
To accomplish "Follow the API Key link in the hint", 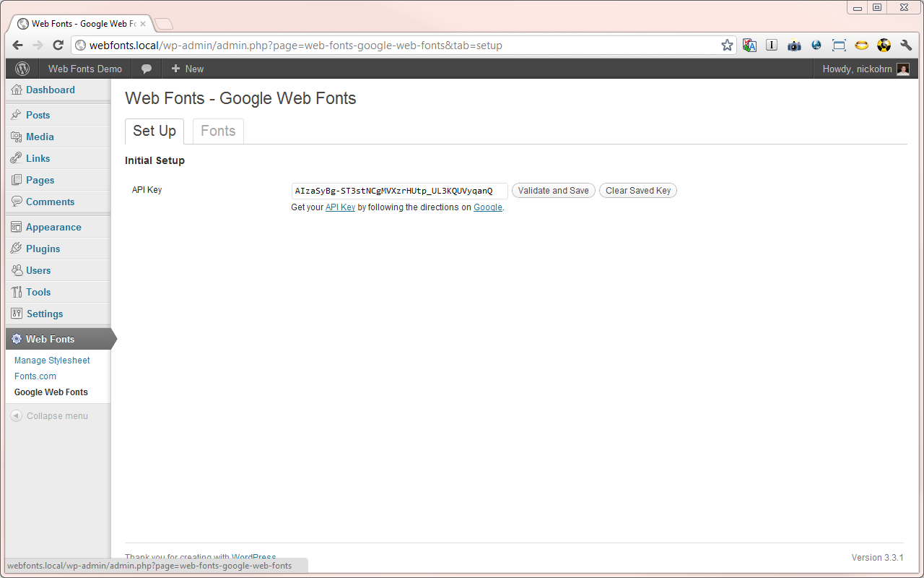I will [x=340, y=207].
